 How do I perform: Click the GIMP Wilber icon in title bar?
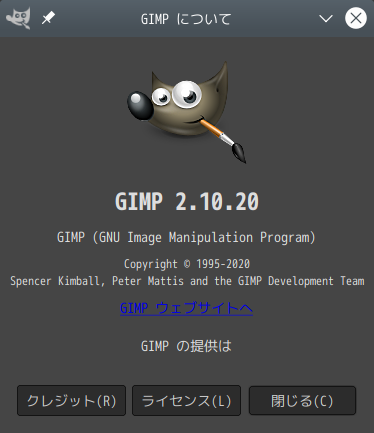[19, 18]
